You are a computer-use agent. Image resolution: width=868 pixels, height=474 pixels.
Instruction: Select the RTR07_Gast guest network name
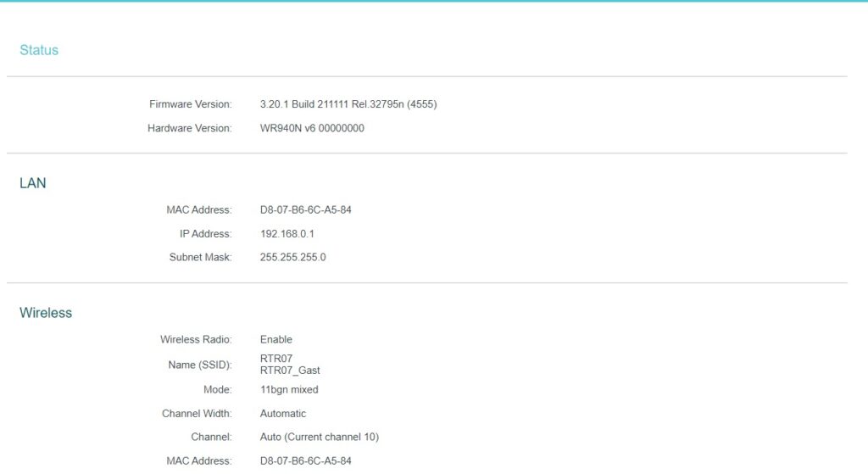(290, 371)
